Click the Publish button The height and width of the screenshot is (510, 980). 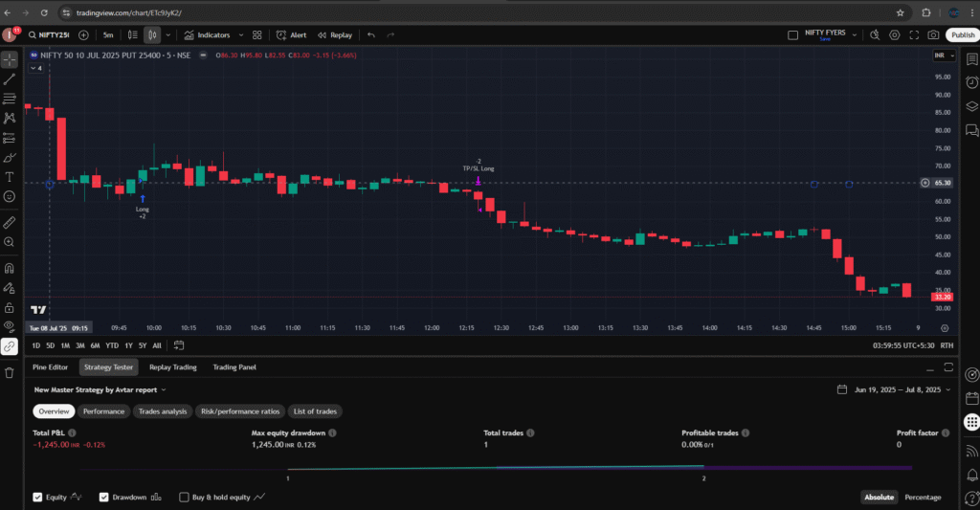tap(963, 35)
